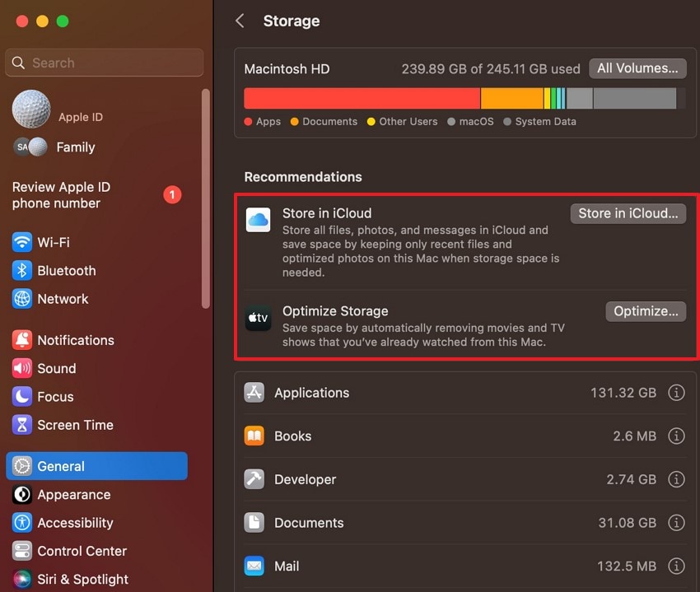Click the Books row label

coord(293,436)
